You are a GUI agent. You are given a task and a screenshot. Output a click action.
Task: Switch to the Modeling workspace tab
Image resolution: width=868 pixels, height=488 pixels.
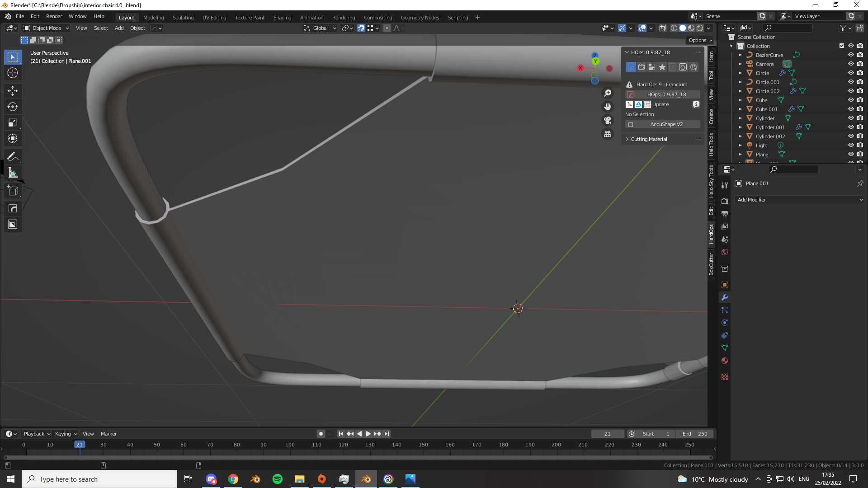153,18
